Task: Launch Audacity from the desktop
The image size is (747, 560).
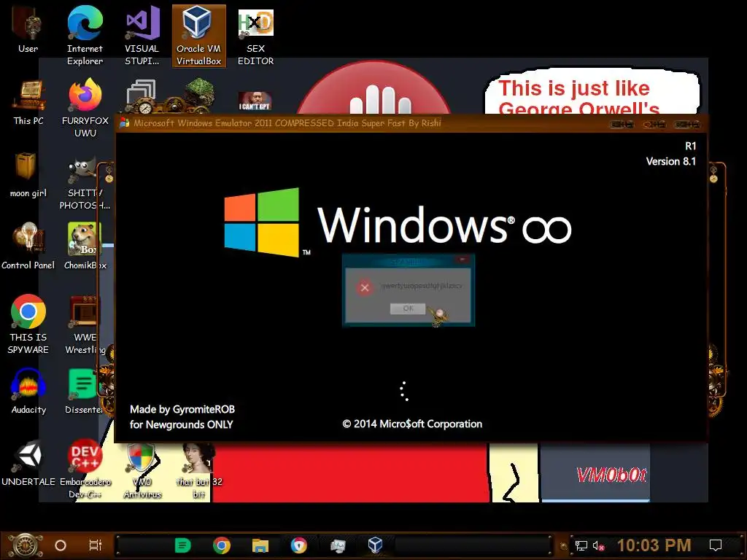Action: 28,391
